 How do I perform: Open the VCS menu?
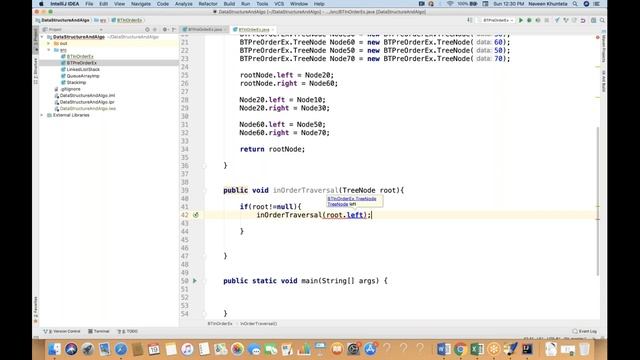tap(279, 4)
